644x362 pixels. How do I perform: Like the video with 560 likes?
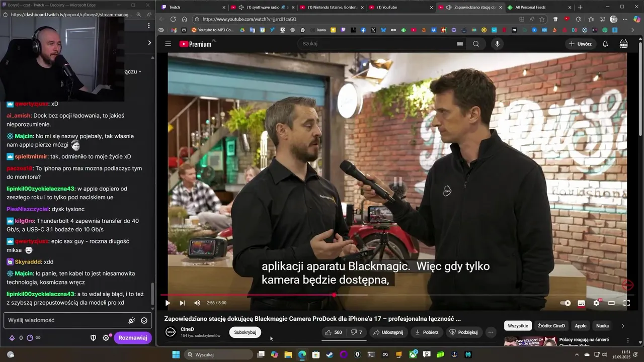coord(333,332)
